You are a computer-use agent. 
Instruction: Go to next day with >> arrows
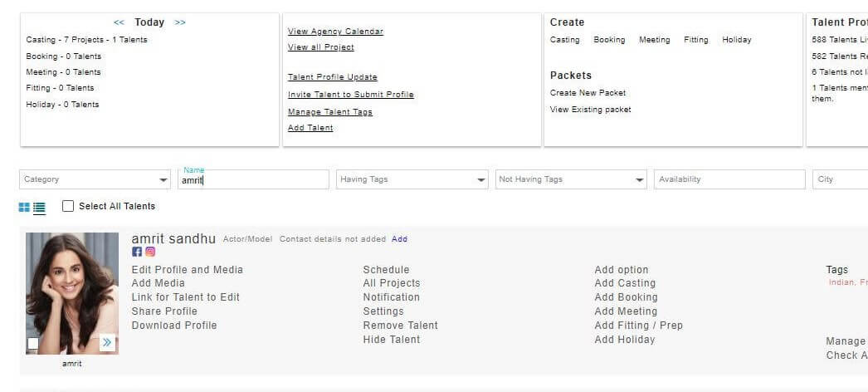tap(180, 22)
